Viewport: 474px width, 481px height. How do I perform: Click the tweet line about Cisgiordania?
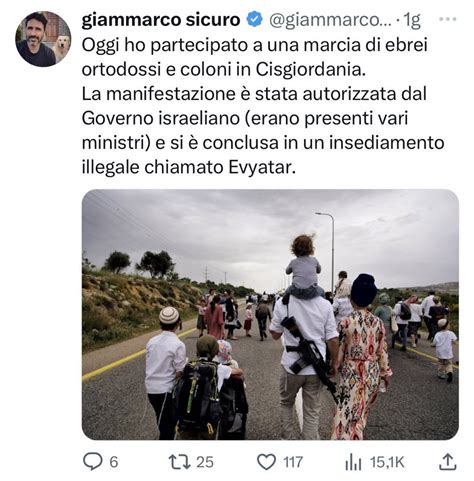pos(224,69)
